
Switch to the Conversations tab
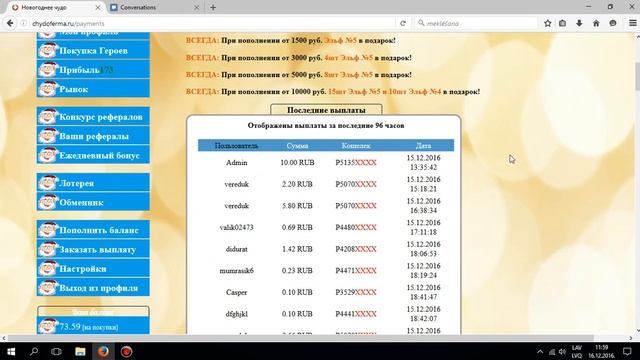coord(155,7)
